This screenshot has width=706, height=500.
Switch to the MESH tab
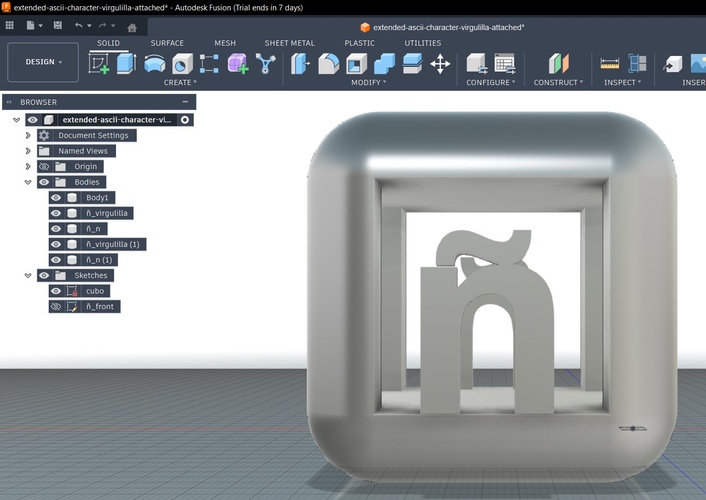click(x=225, y=43)
